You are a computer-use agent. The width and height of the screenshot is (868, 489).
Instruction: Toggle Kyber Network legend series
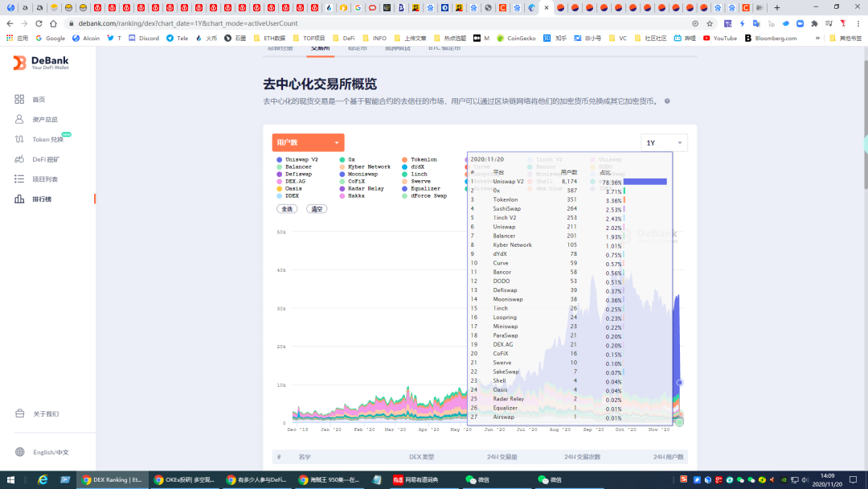[x=365, y=166]
